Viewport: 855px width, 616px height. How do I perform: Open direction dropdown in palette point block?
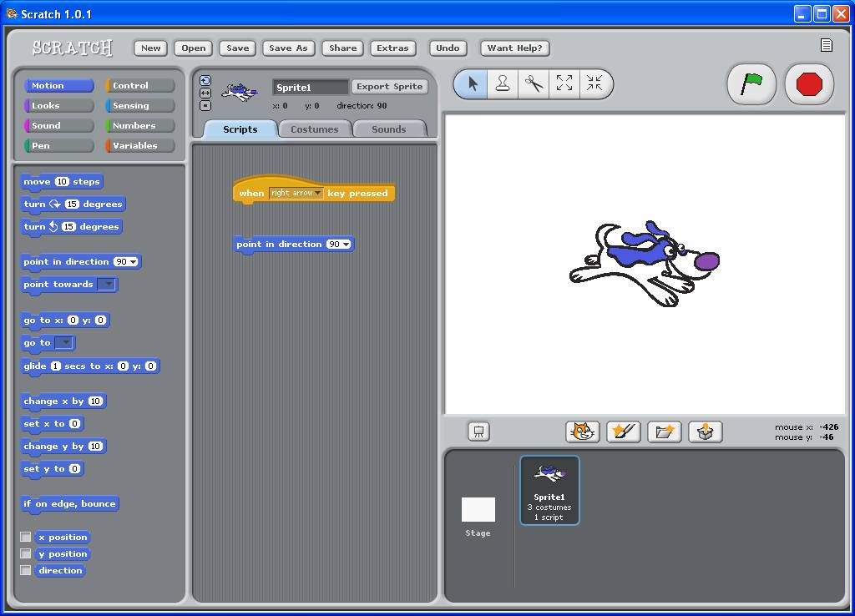[126, 261]
